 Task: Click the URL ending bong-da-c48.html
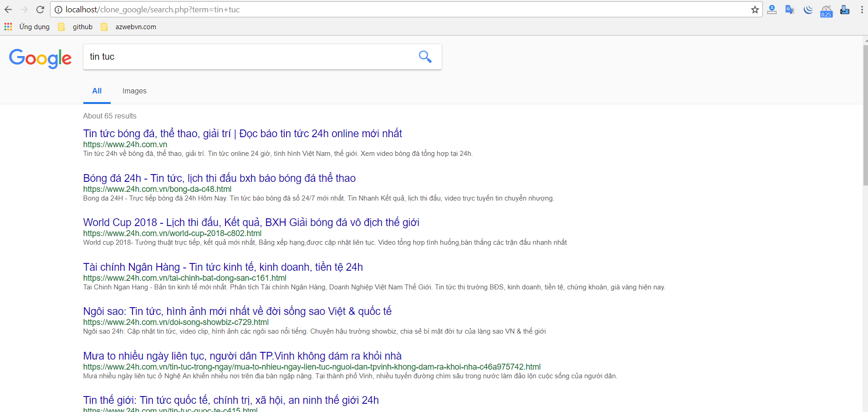(157, 189)
